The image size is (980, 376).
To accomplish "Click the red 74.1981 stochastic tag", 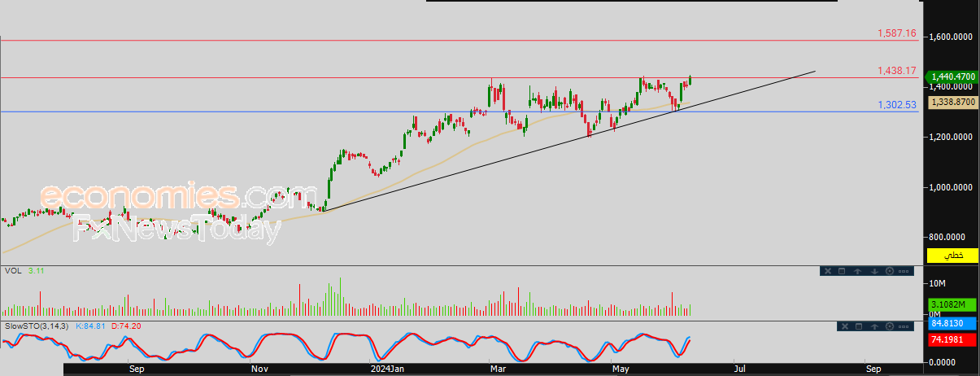I will point(953,339).
